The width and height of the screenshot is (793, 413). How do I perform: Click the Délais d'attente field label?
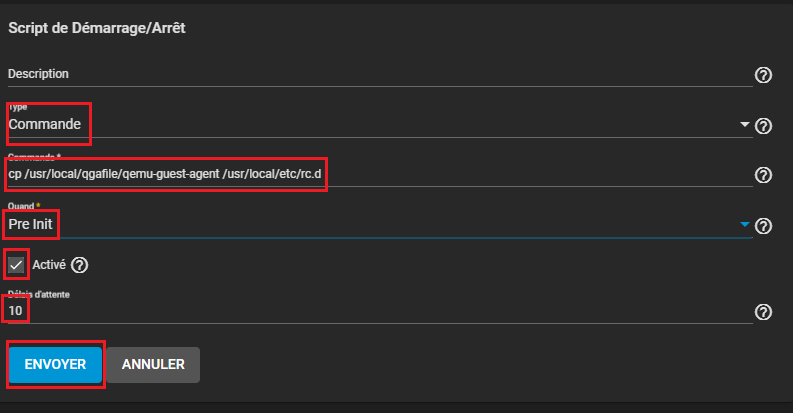point(39,294)
